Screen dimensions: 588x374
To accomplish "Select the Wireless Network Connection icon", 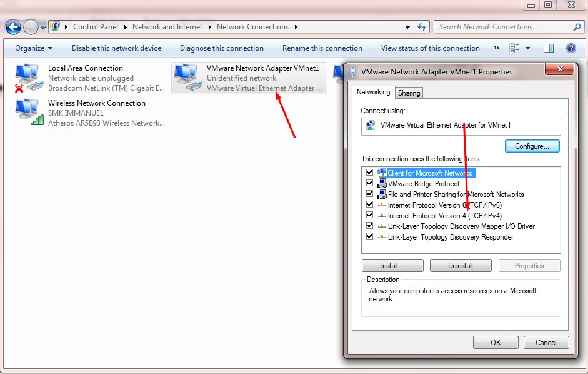I will (x=29, y=112).
